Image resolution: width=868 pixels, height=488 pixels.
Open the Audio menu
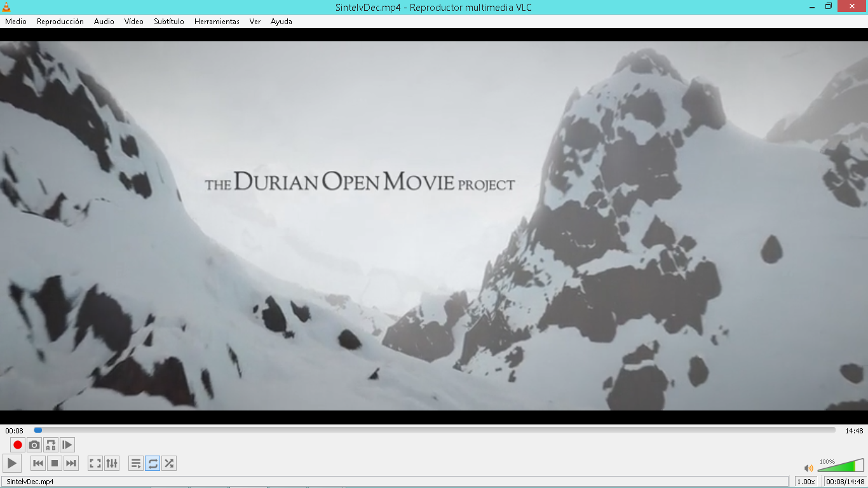(104, 22)
